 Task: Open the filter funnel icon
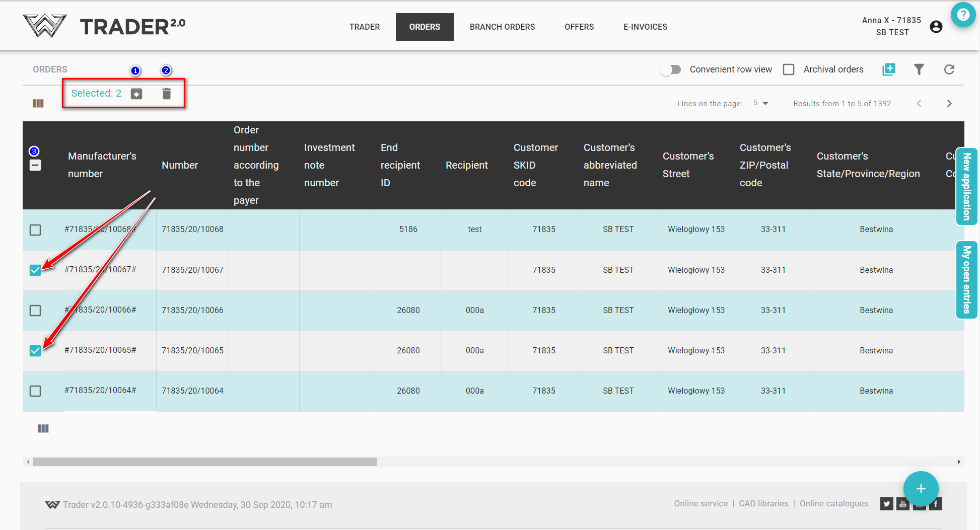click(x=919, y=69)
